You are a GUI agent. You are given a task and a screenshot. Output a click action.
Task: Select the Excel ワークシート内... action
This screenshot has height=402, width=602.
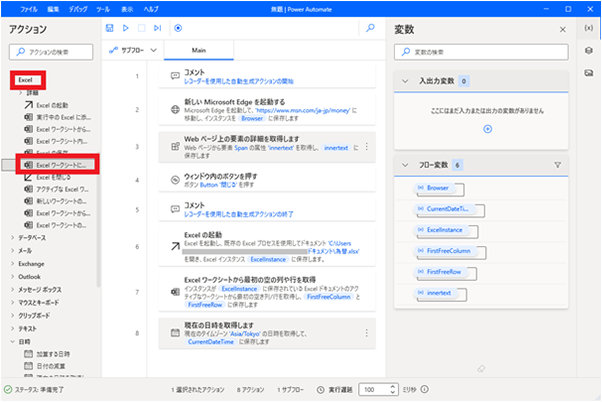point(56,141)
